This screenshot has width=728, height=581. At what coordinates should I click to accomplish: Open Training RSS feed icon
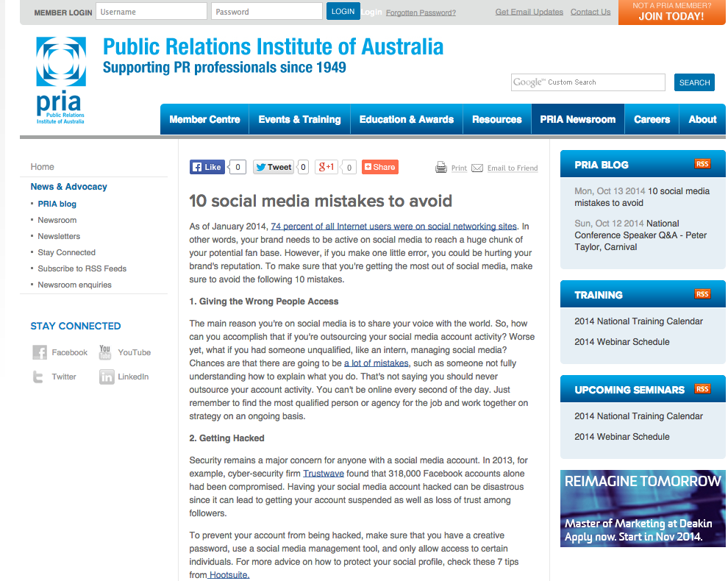point(702,294)
